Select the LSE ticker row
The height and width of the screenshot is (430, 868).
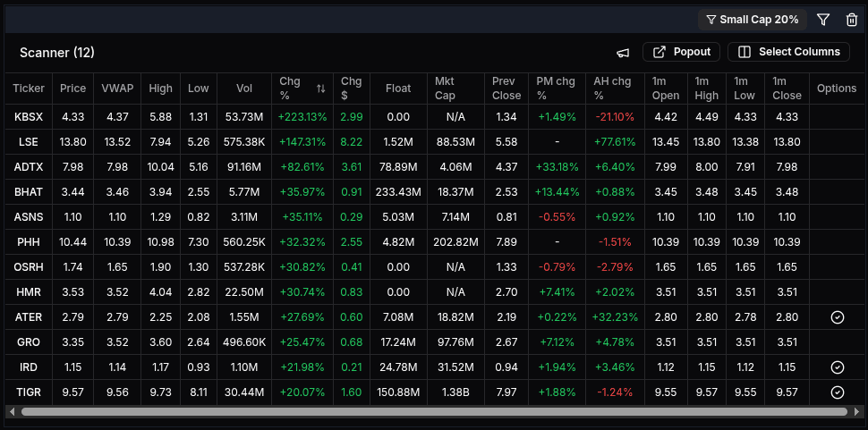tap(434, 142)
